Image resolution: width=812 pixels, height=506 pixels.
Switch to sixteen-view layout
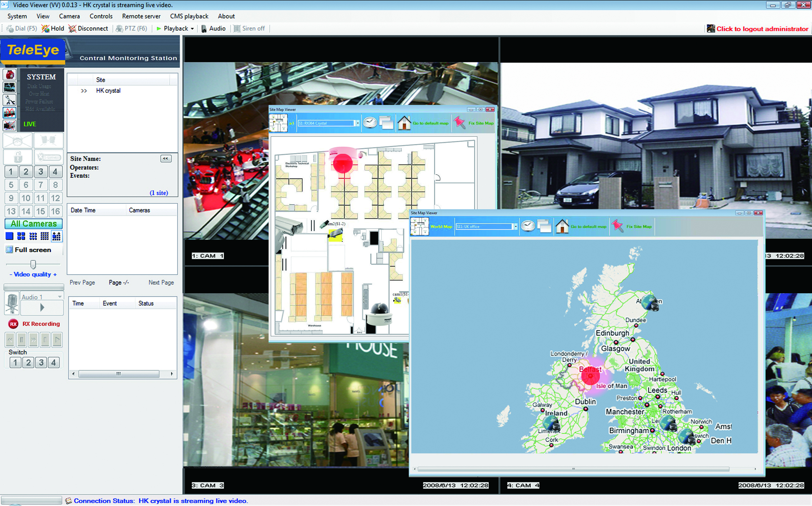point(45,236)
